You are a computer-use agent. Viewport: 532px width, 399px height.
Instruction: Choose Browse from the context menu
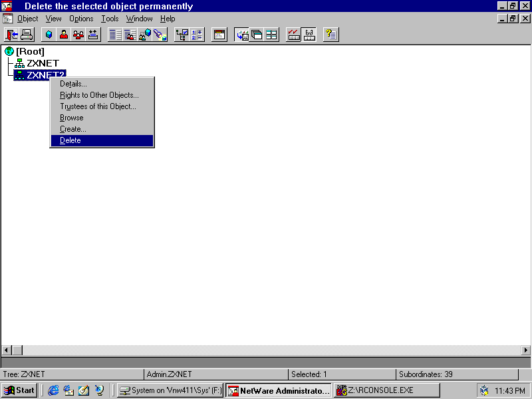coord(102,118)
